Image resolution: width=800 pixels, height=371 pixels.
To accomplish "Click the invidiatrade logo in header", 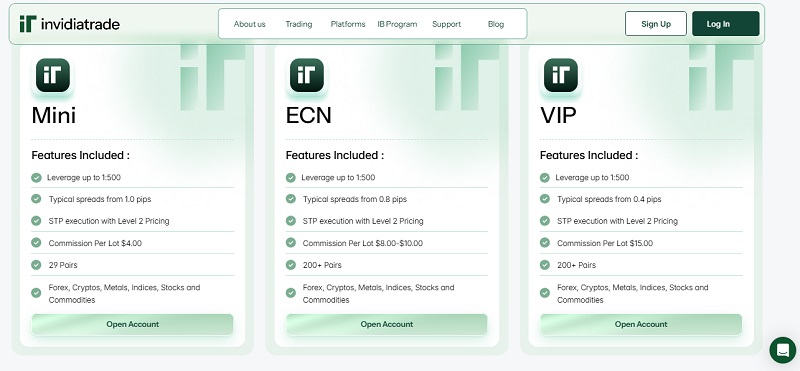I will point(69,23).
